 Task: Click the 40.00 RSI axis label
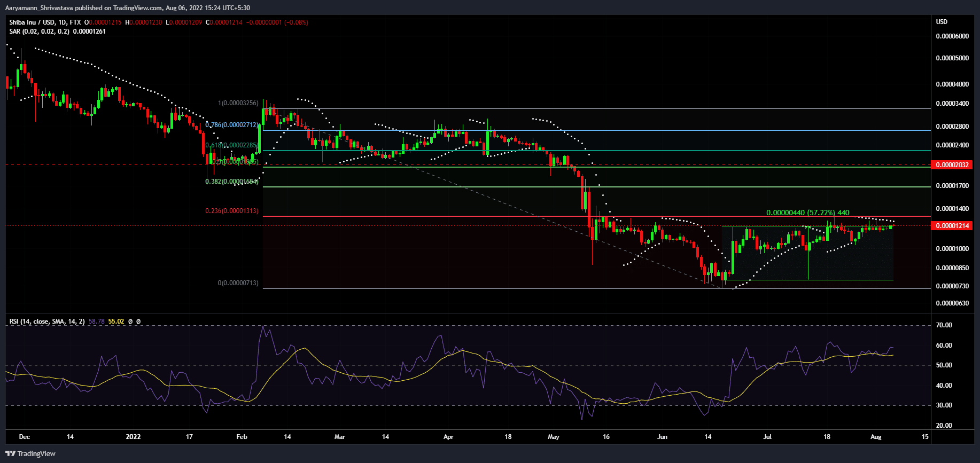[944, 386]
